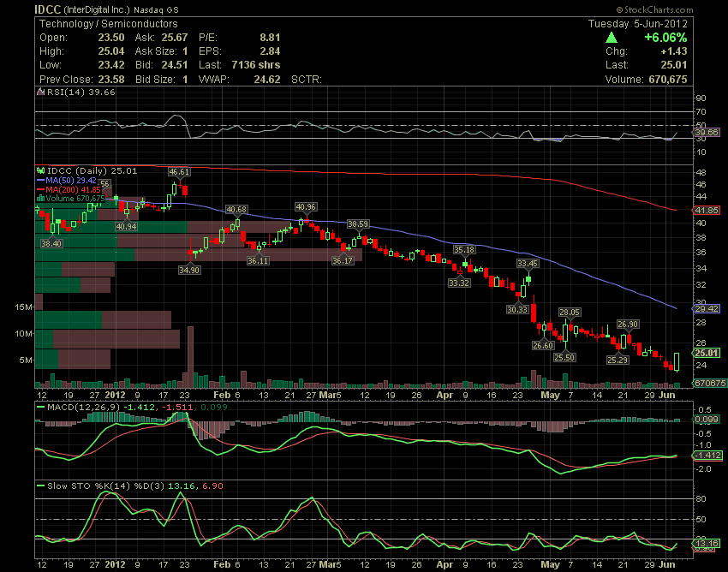
Task: Click the IDCC ticker symbol title
Action: (47, 9)
